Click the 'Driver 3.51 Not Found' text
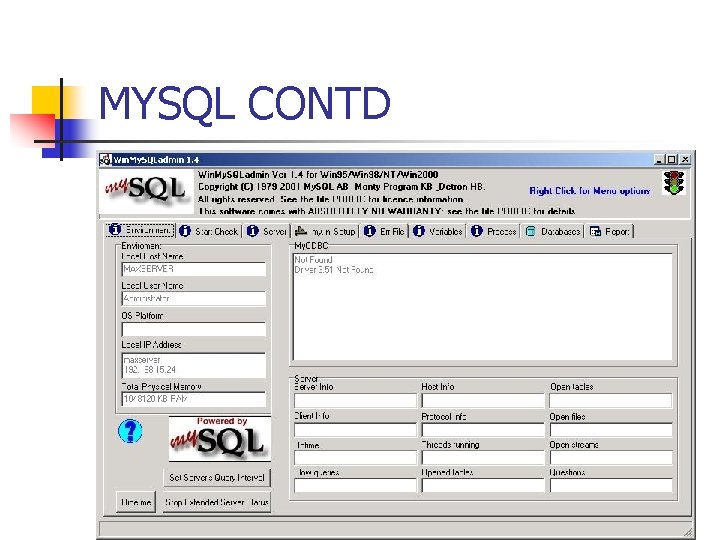Image resolution: width=720 pixels, height=540 pixels. click(x=333, y=270)
